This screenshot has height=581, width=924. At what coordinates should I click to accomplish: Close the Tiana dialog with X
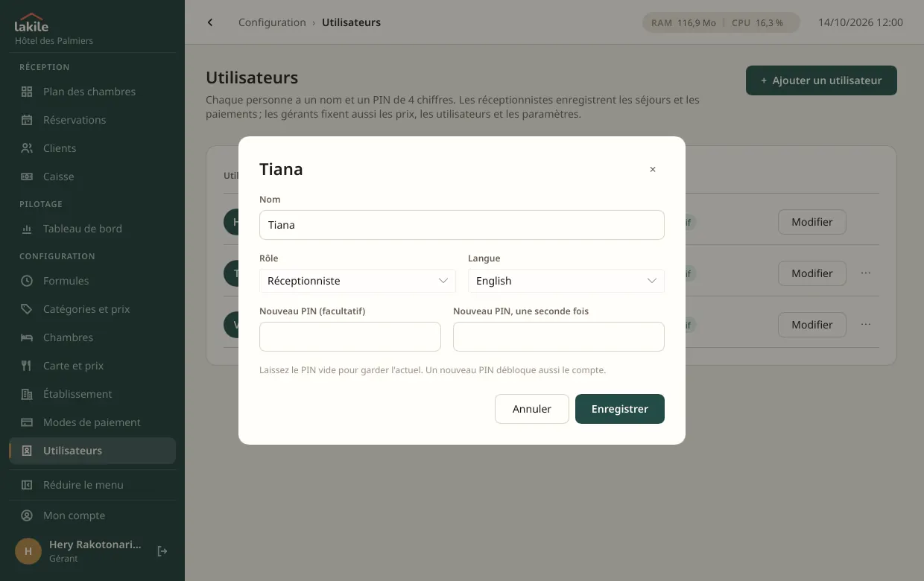pos(653,169)
